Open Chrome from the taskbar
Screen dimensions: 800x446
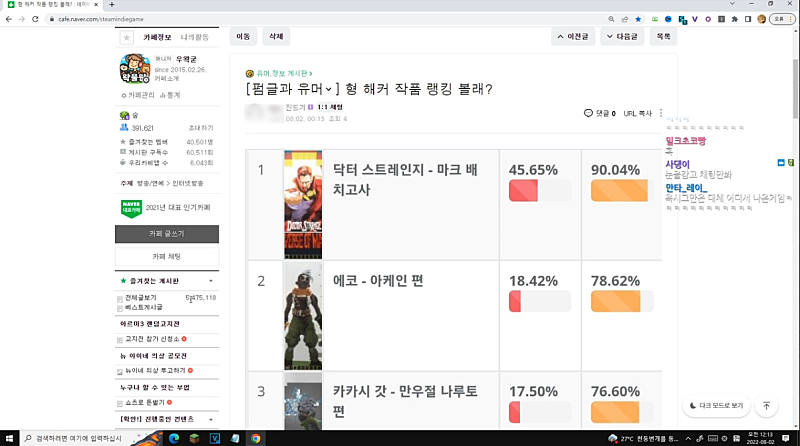click(256, 438)
